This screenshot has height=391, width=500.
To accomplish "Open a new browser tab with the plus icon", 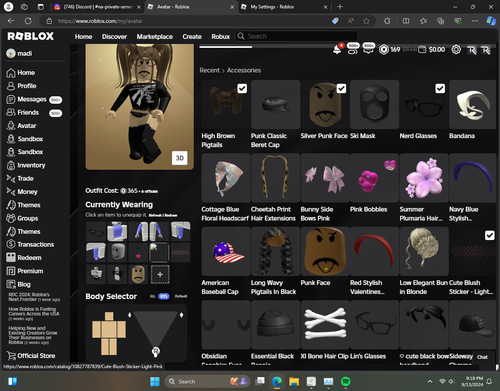I will [x=340, y=7].
